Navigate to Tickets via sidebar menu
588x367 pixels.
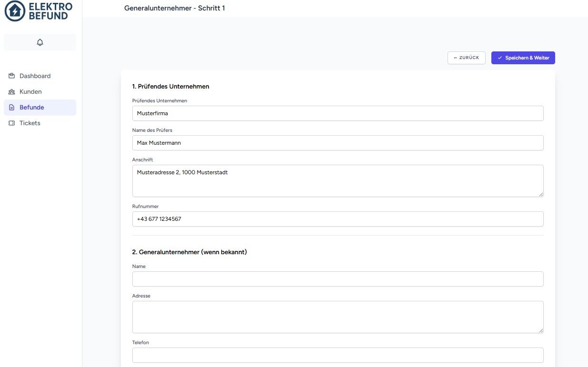[x=30, y=123]
